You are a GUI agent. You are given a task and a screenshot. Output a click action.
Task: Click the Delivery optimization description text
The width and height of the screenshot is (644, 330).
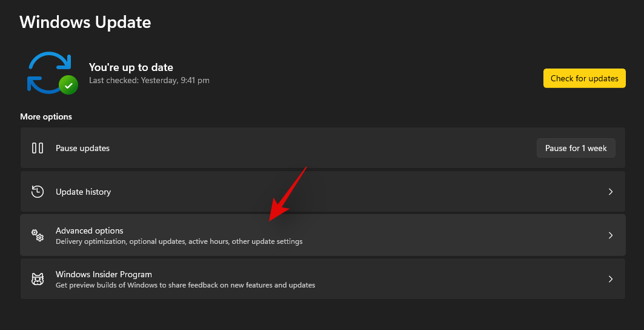pyautogui.click(x=179, y=241)
